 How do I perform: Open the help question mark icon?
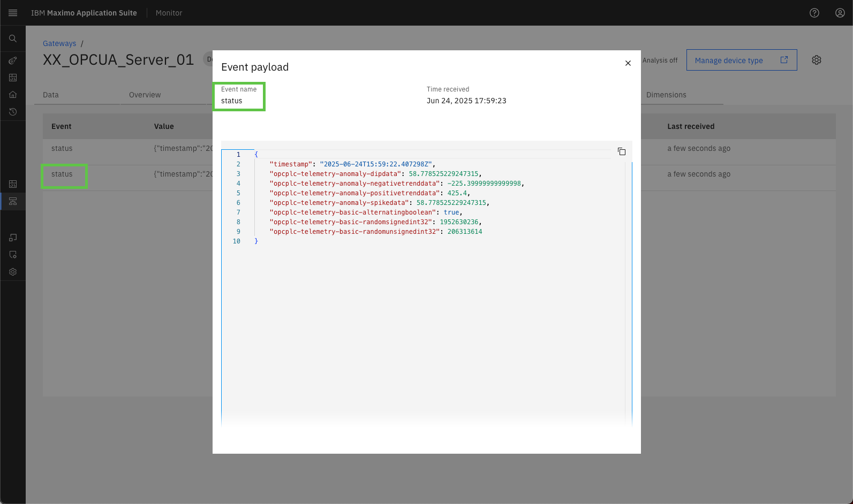814,13
